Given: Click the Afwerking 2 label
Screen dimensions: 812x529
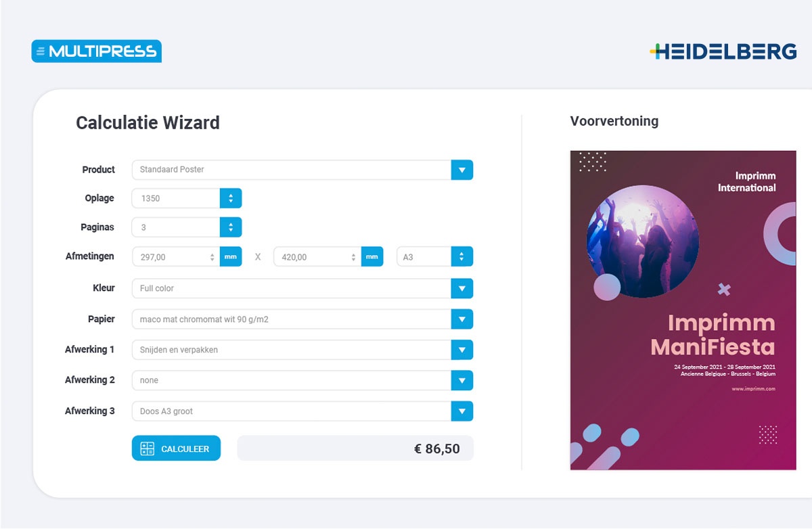Looking at the screenshot, I should coord(90,379).
